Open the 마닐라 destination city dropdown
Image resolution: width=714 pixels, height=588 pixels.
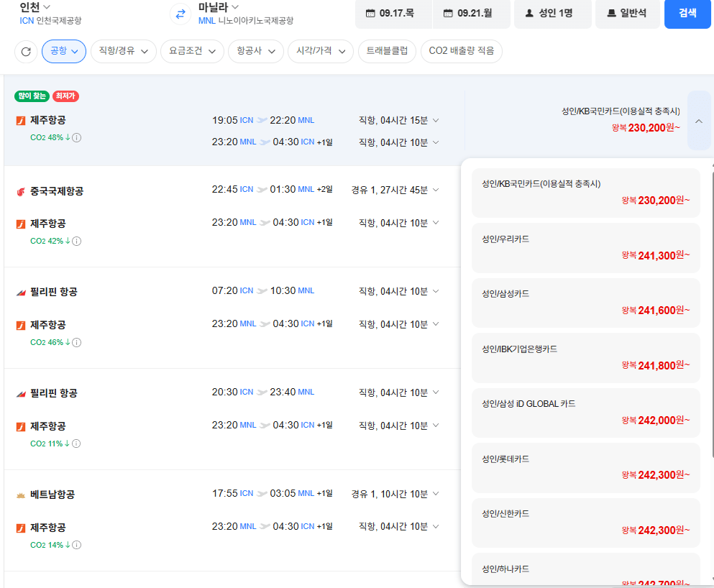(x=218, y=6)
